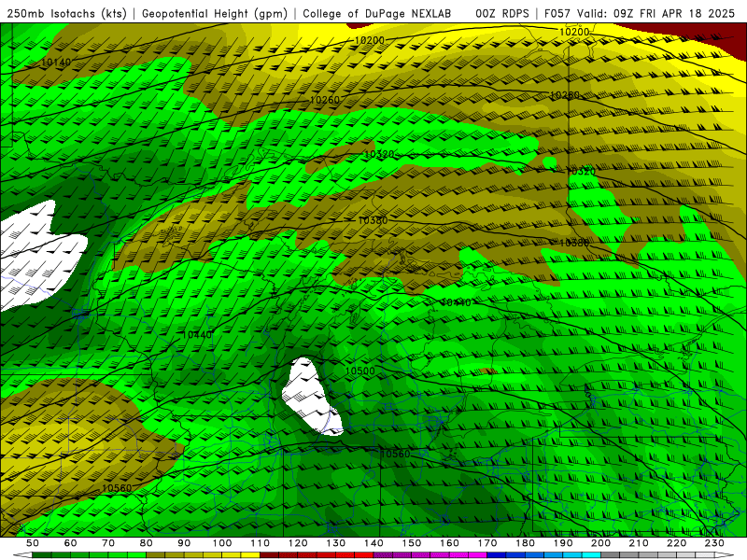
Task: Click the 10140 height contour label
Action: 56,62
